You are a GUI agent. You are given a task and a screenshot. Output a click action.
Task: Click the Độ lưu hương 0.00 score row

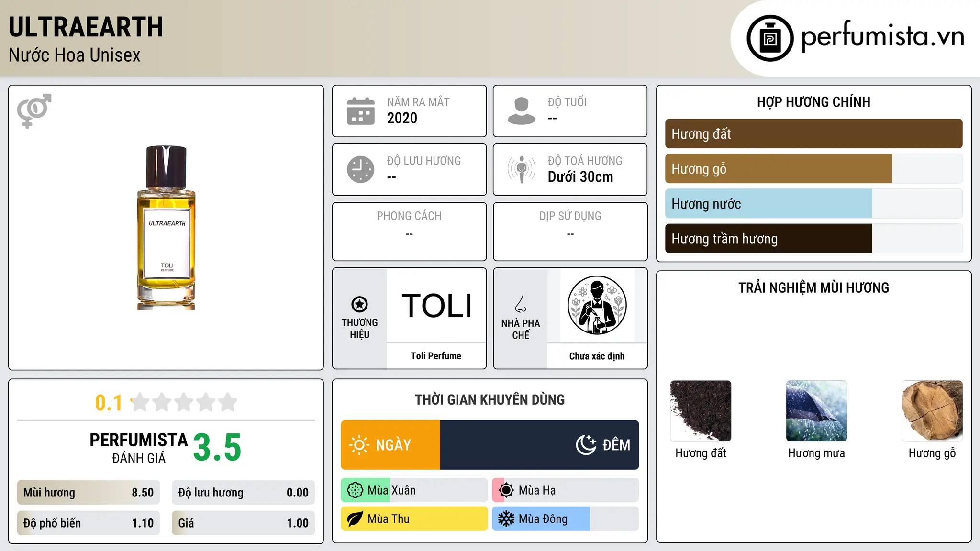tap(243, 493)
